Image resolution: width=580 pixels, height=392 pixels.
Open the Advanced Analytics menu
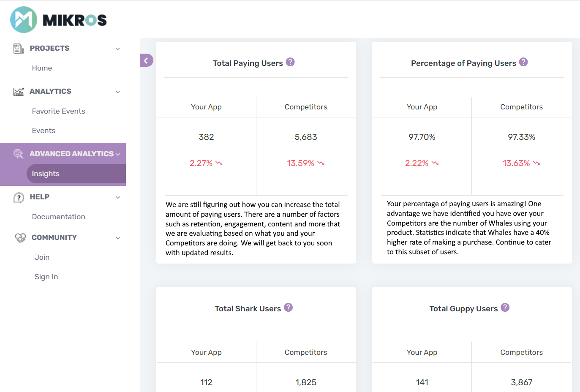point(71,154)
